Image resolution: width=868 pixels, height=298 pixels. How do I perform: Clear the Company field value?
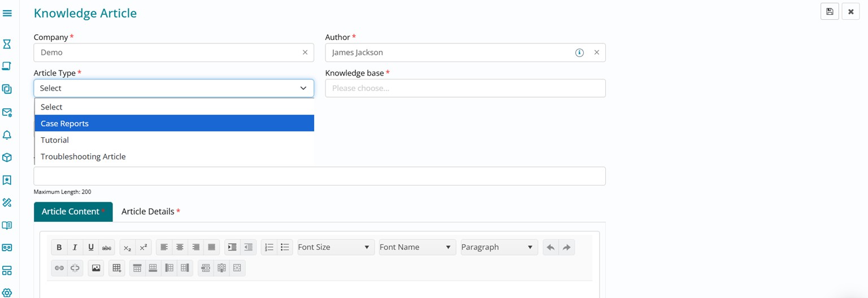click(x=305, y=52)
